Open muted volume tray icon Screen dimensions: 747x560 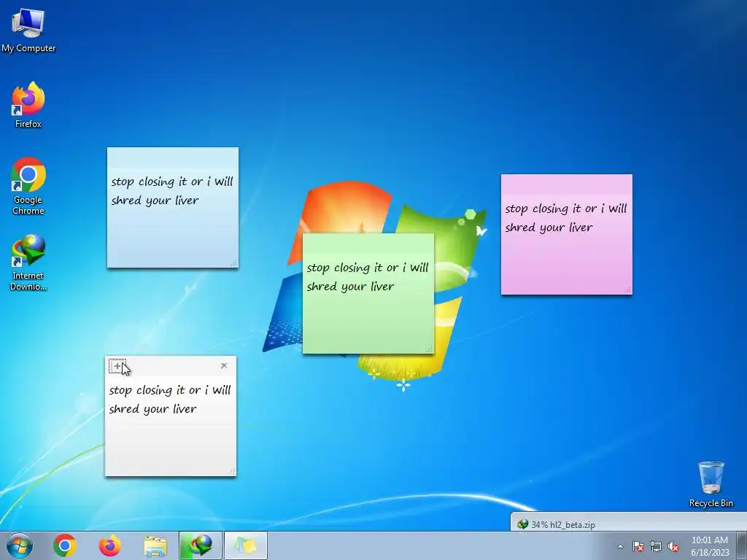673,547
